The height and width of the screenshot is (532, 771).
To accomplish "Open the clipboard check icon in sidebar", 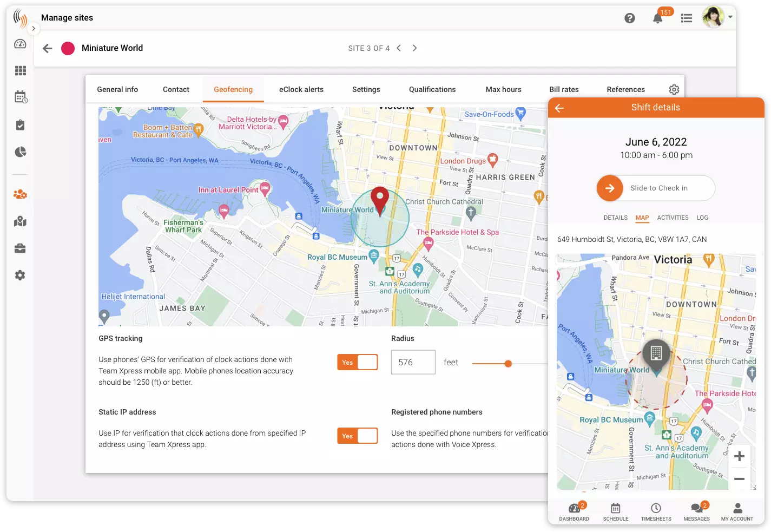I will [x=20, y=125].
